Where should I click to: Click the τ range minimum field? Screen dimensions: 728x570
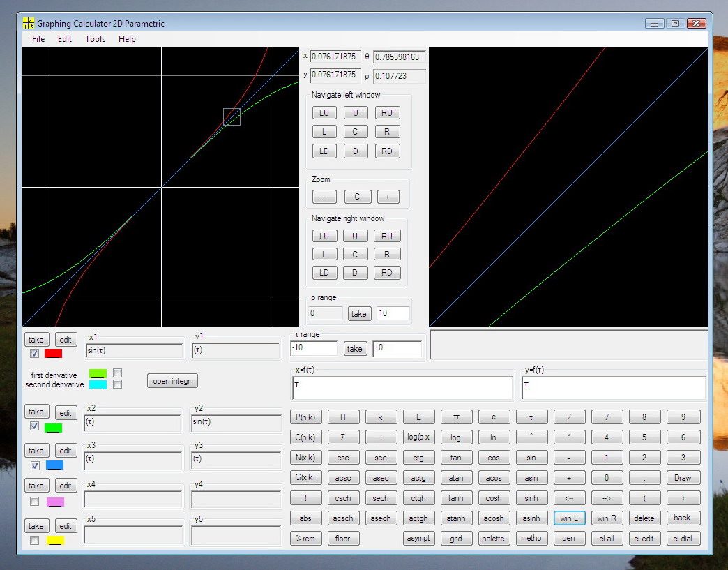314,348
